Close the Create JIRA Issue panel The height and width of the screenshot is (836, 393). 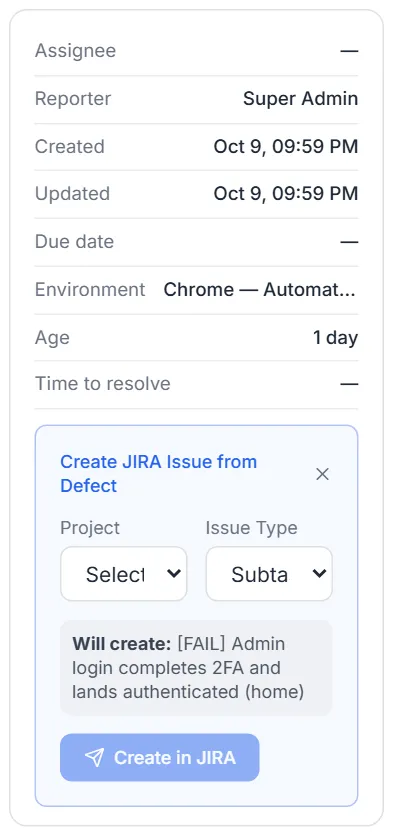(x=322, y=474)
